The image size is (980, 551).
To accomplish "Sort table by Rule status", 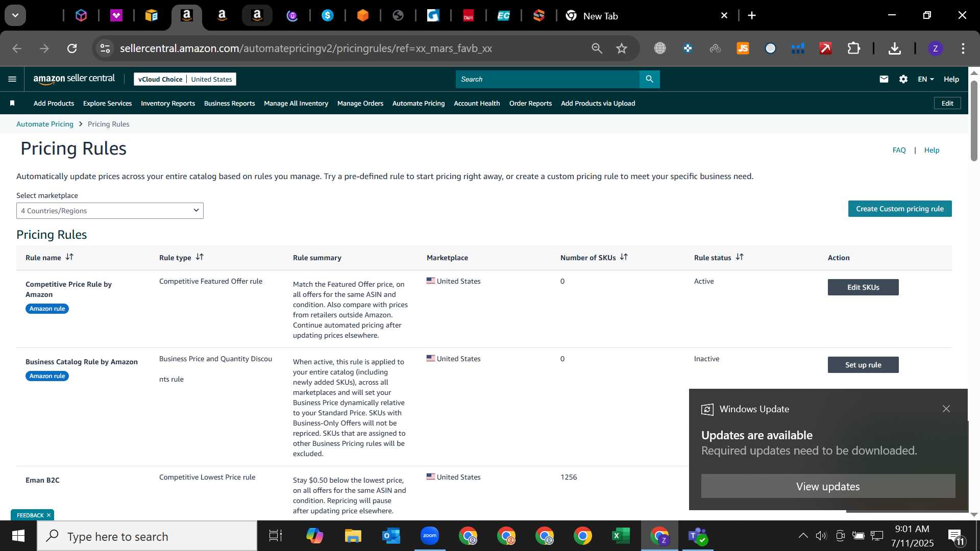I will tap(740, 257).
